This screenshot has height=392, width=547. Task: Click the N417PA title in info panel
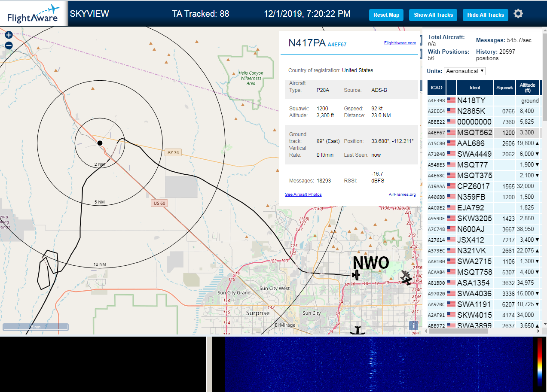click(307, 43)
